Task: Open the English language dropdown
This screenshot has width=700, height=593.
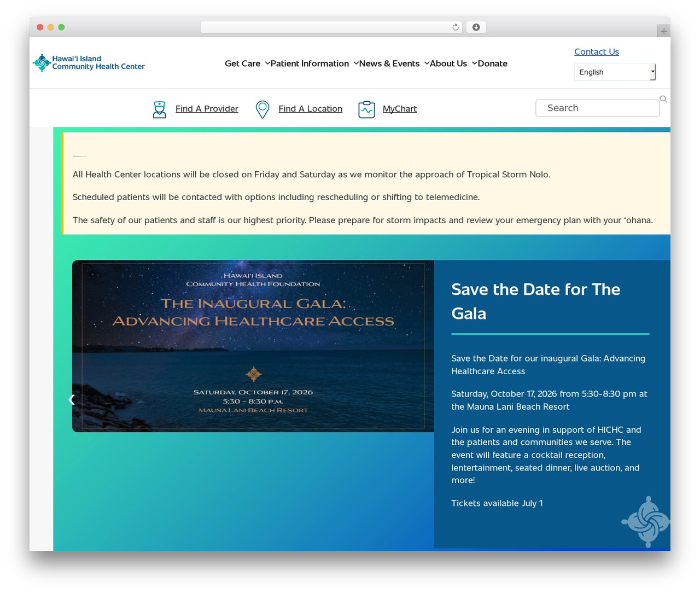Action: 615,72
